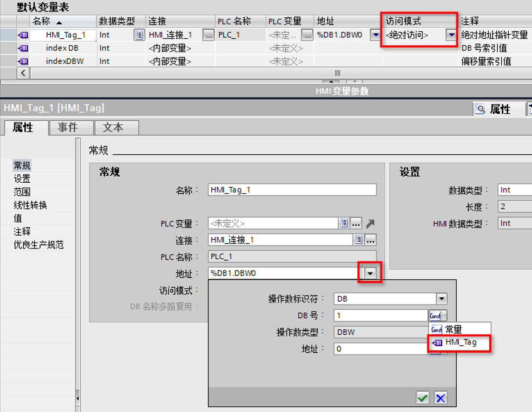Switch to the 事件 tab
532x412 pixels.
click(68, 128)
